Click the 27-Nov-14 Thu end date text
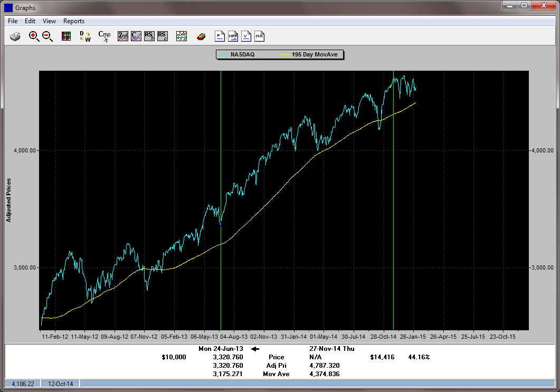Image resolution: width=560 pixels, height=392 pixels. pyautogui.click(x=332, y=349)
